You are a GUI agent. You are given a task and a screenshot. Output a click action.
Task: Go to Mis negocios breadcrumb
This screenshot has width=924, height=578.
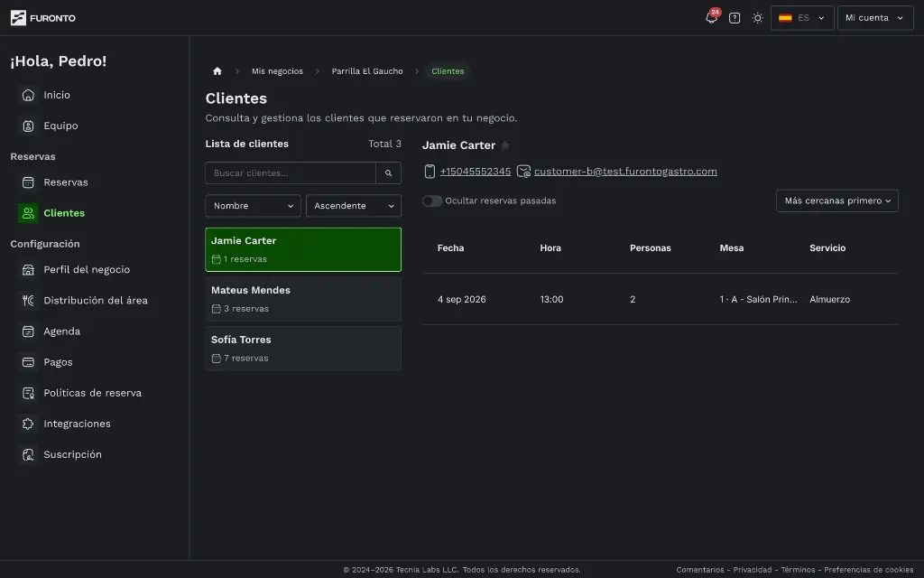pyautogui.click(x=277, y=71)
